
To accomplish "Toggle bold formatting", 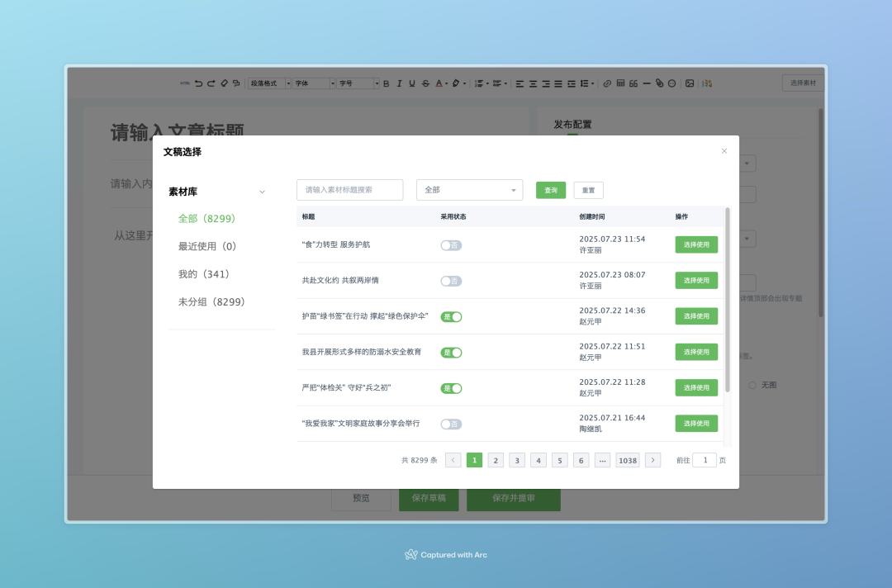I will [x=385, y=83].
